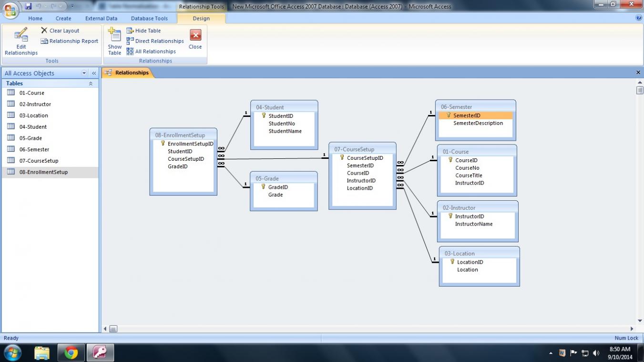Image resolution: width=644 pixels, height=362 pixels.
Task: Click the vertical scrollbar down arrow
Action: point(640,321)
